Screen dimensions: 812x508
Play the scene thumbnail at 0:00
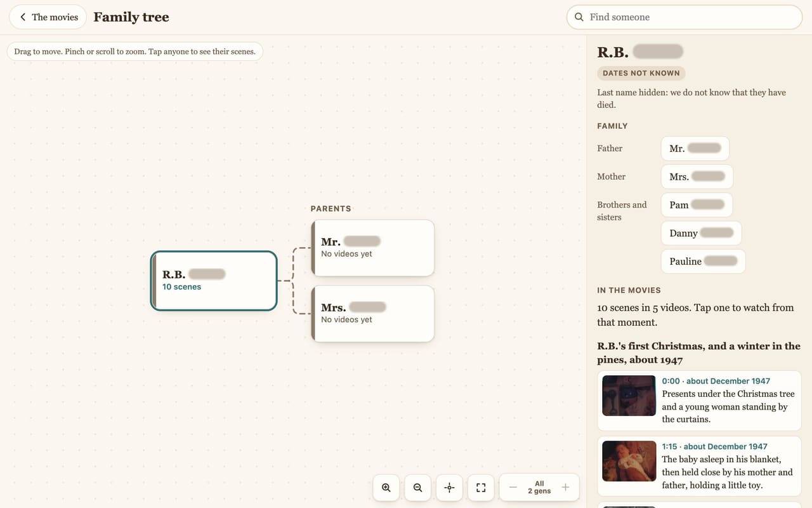point(629,396)
